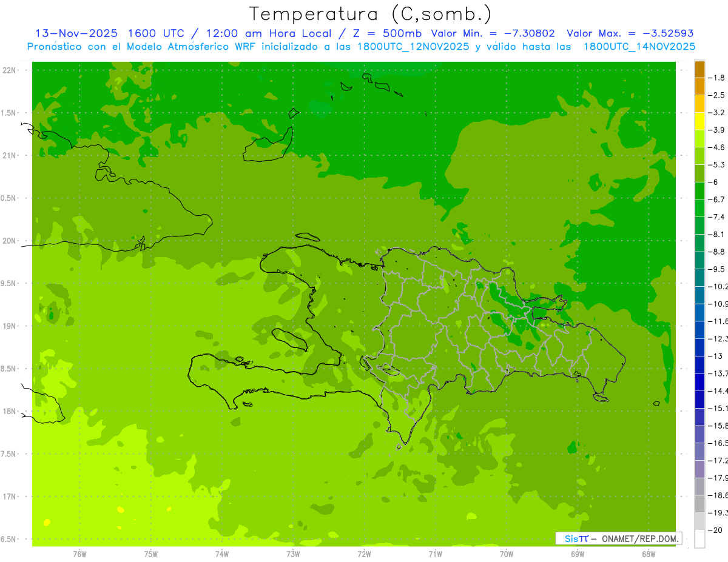Click the "1600 UTC" time text

156,33
